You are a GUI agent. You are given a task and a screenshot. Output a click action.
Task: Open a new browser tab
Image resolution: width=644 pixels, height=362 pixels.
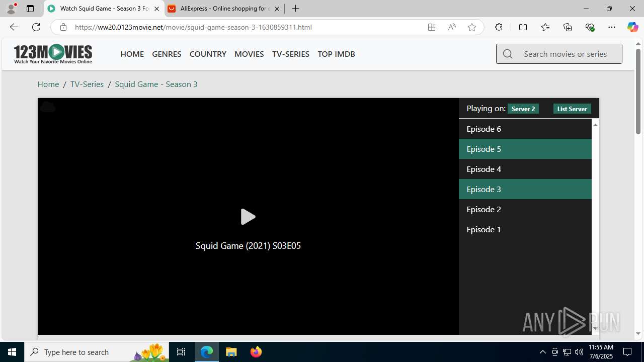coord(296,9)
